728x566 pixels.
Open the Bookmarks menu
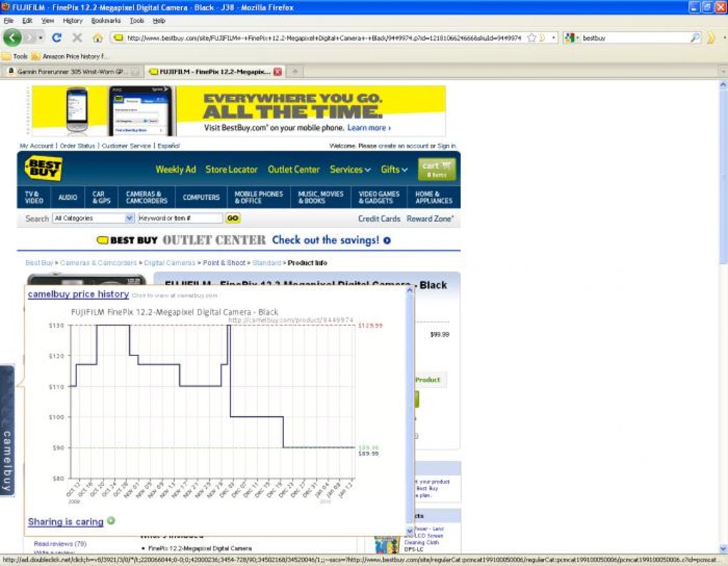click(106, 21)
